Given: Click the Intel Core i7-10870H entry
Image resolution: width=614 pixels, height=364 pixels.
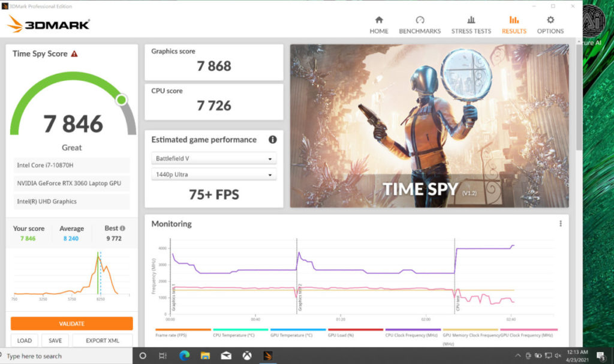Looking at the screenshot, I should (x=72, y=166).
